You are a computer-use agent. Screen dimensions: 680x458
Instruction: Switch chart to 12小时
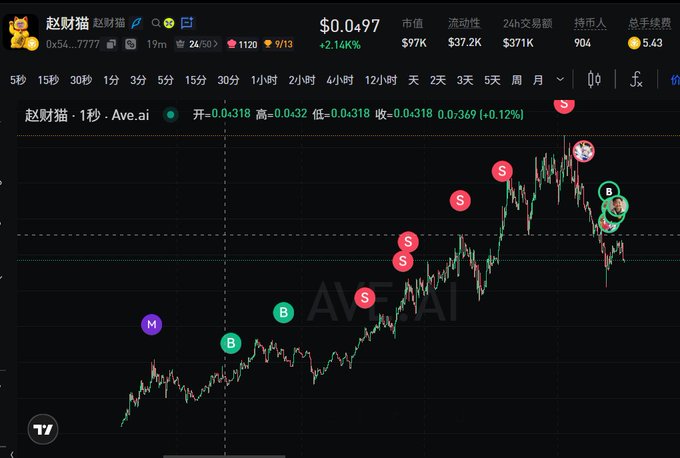(381, 80)
